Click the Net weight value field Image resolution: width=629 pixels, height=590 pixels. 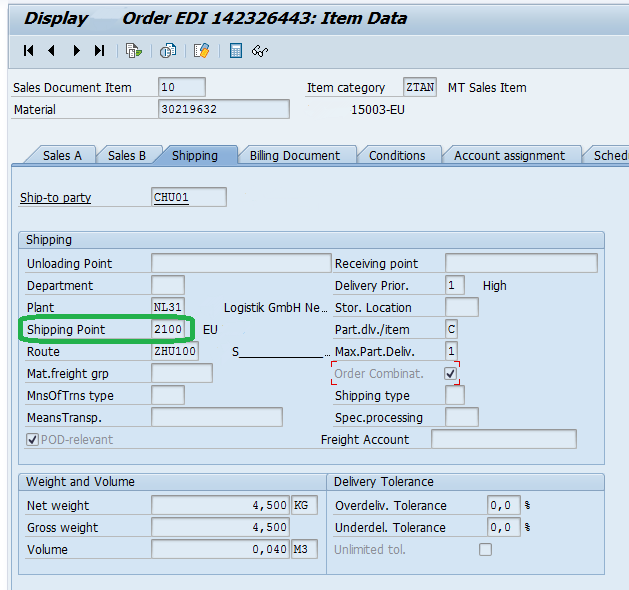[x=220, y=505]
